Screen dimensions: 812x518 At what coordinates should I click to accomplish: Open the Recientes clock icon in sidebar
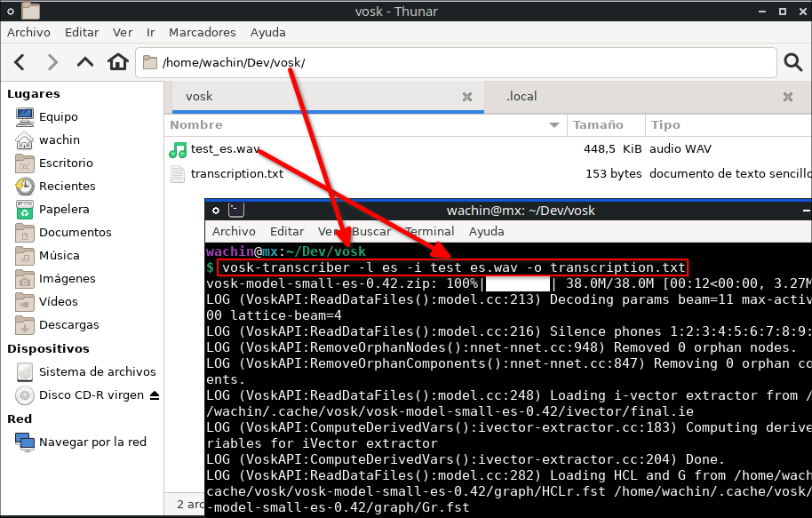(x=24, y=186)
